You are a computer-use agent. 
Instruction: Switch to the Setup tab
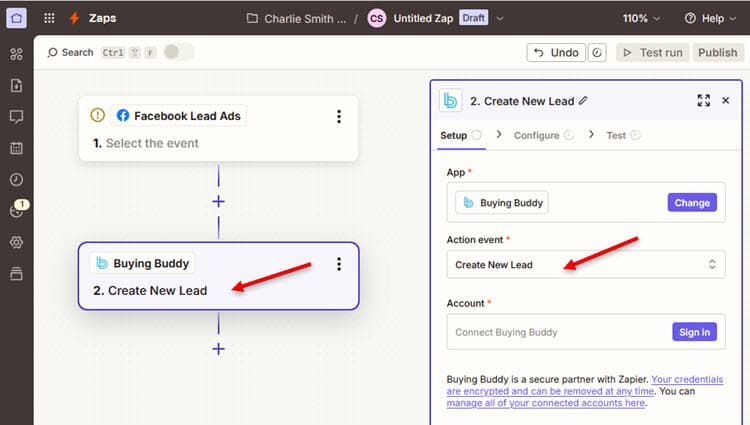(461, 135)
